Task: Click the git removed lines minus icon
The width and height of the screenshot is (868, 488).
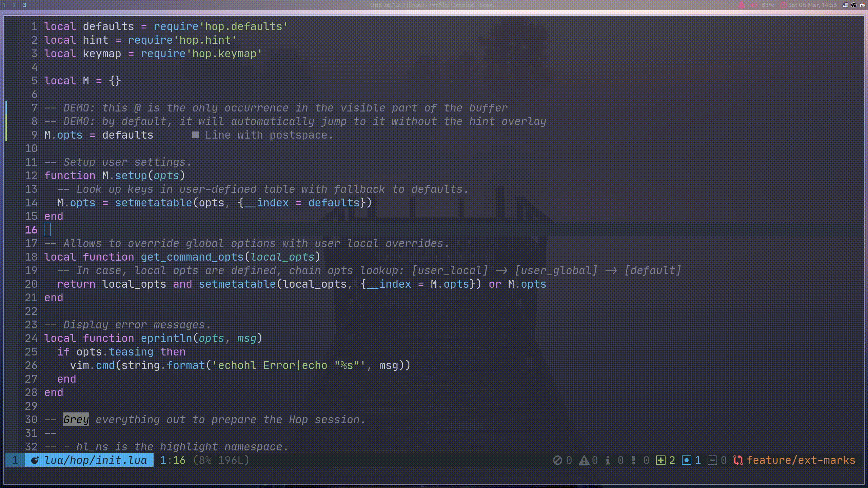Action: [x=712, y=460]
